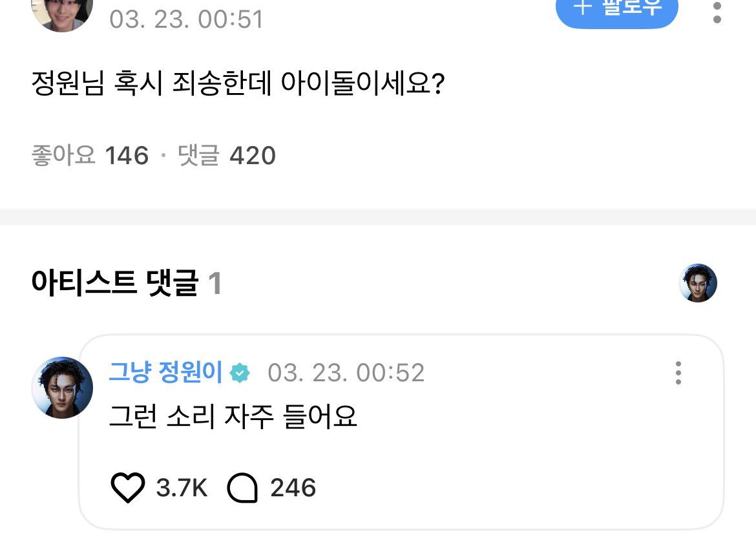Open replies via the speech bubble icon
Viewport: 756px width, 548px height.
point(243,488)
